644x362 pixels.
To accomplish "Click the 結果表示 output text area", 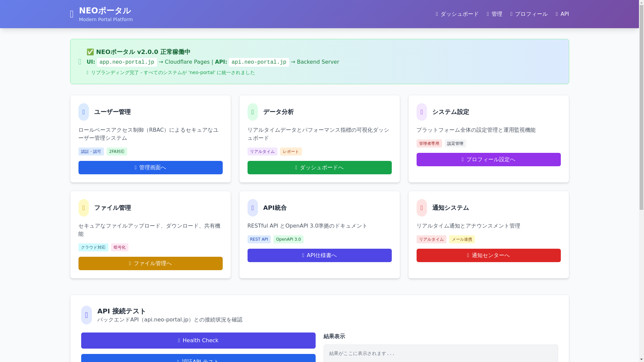I will 440,354.
